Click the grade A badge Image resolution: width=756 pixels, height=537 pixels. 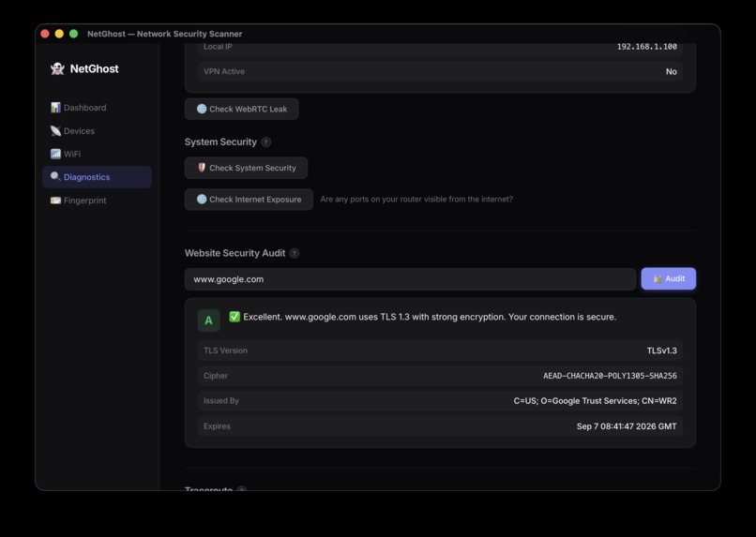click(x=209, y=321)
